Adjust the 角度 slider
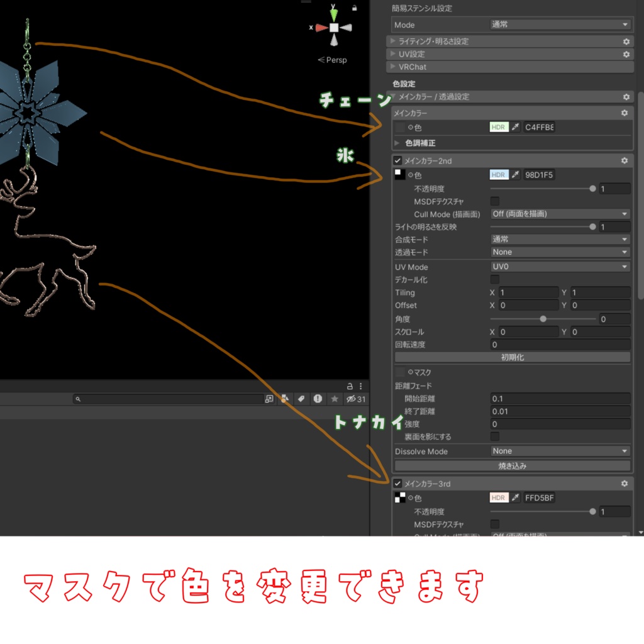Screen dimensions: 644x644 tap(543, 319)
